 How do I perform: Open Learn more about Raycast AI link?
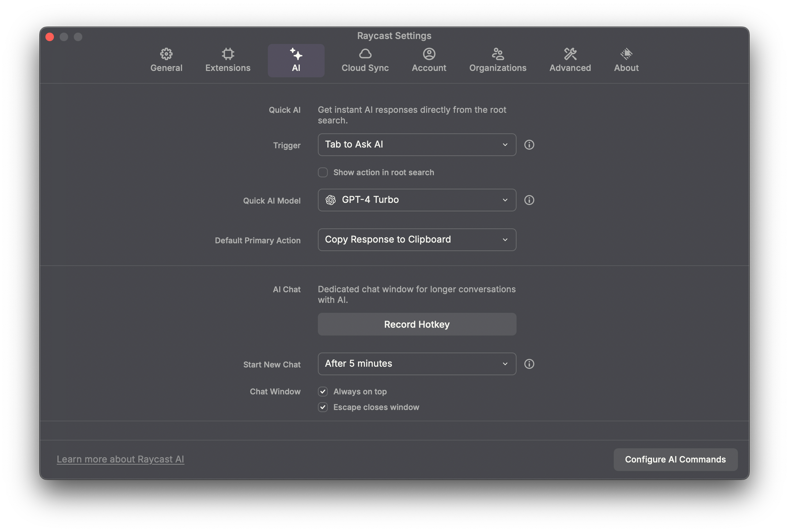(x=120, y=459)
